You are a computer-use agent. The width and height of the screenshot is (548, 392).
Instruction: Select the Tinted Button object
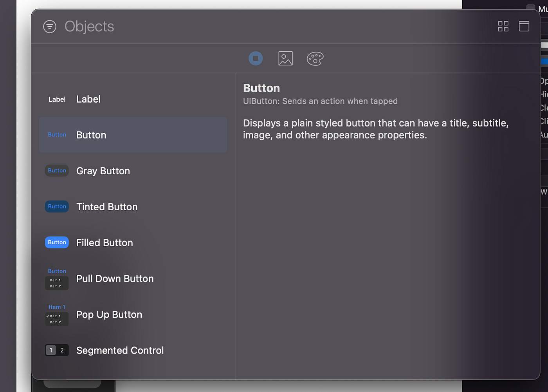[117, 206]
